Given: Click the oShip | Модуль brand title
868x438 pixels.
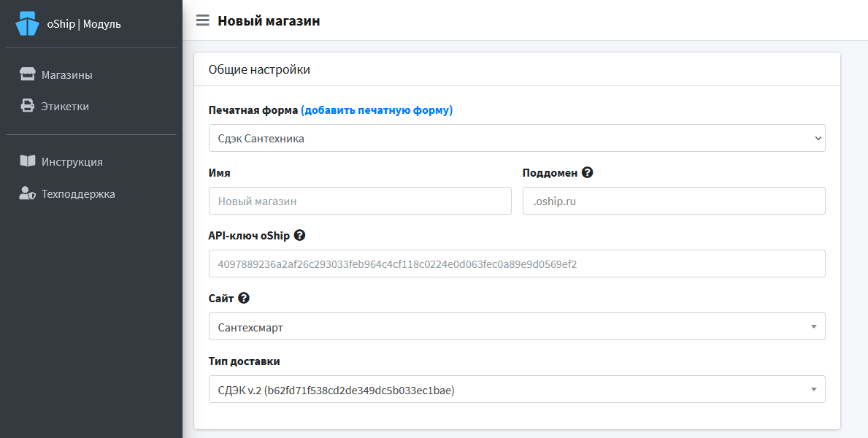Looking at the screenshot, I should tap(84, 24).
